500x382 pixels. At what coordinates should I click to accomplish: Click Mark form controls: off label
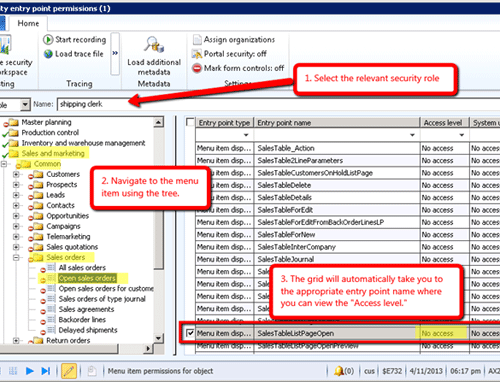click(244, 68)
